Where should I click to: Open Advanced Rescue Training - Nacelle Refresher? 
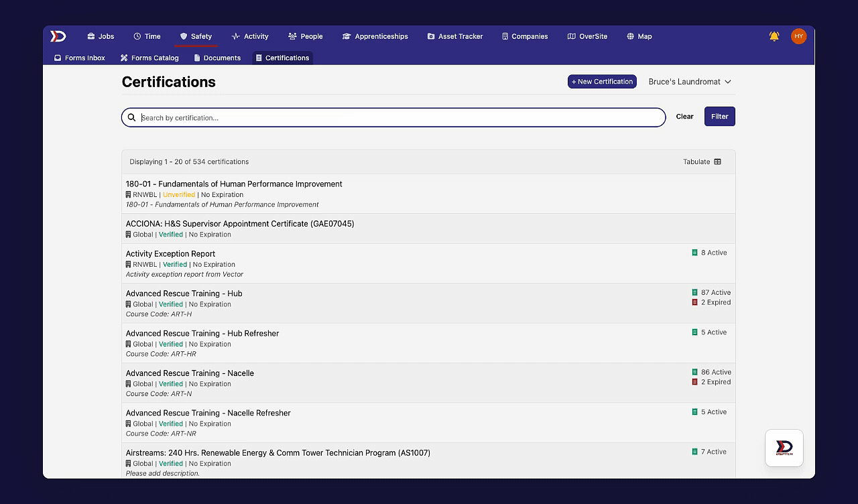[208, 413]
